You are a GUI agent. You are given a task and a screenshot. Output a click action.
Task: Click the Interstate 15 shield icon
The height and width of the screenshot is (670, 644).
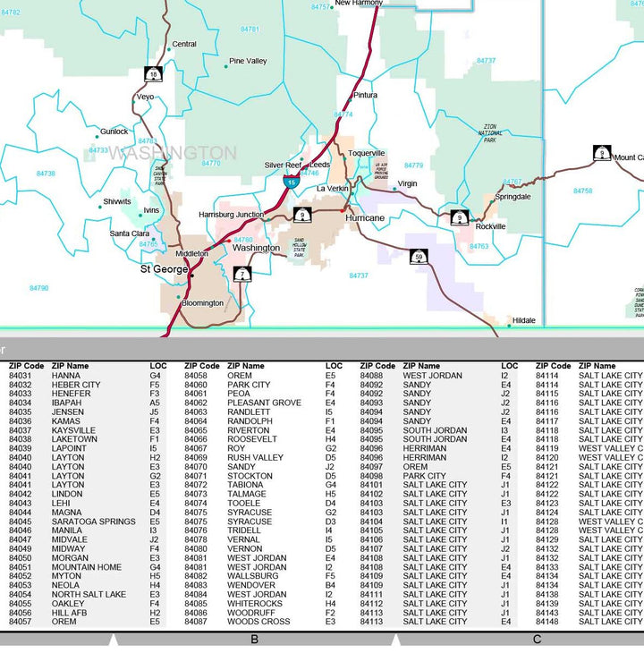coord(291,182)
